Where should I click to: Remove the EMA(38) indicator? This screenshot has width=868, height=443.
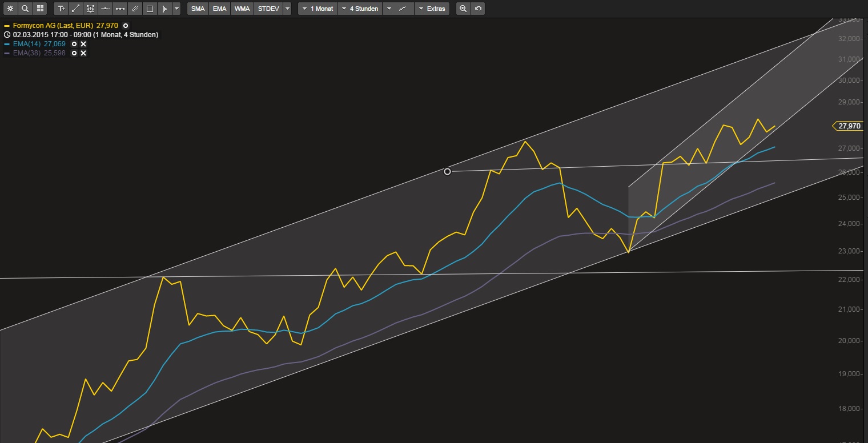[83, 53]
